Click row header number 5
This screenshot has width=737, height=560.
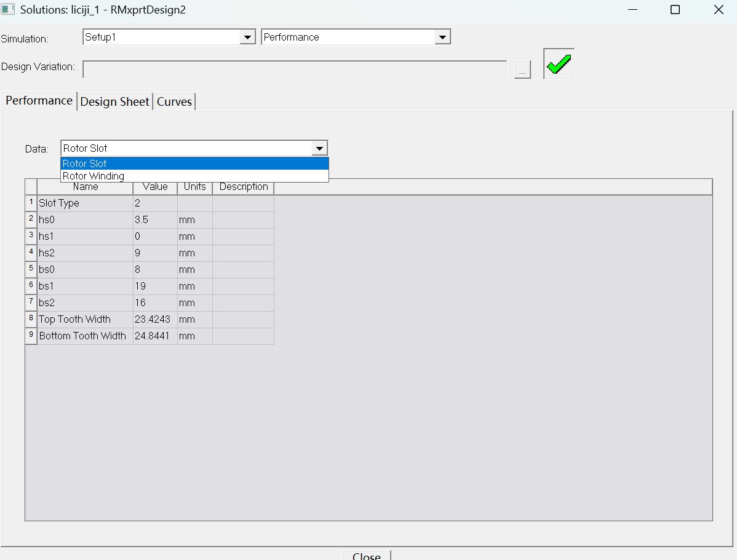(31, 270)
